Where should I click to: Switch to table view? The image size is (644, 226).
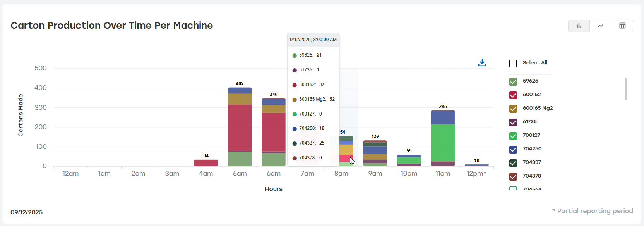click(622, 26)
